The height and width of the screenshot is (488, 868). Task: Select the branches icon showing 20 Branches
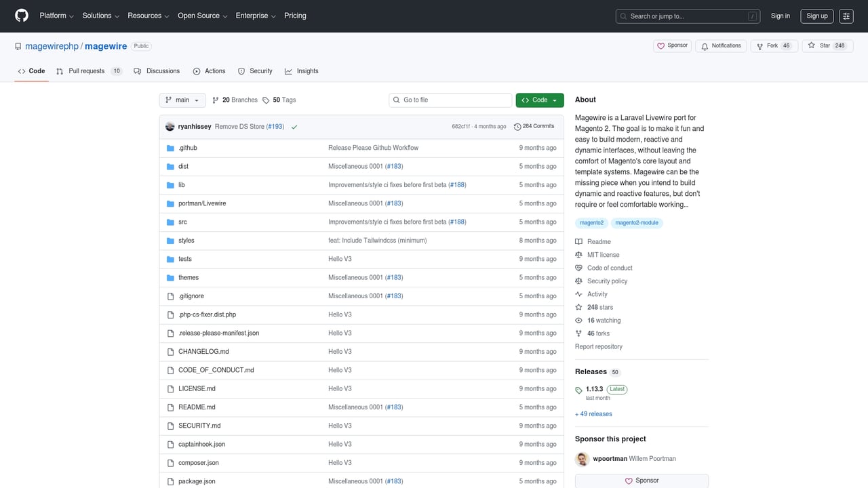[215, 100]
